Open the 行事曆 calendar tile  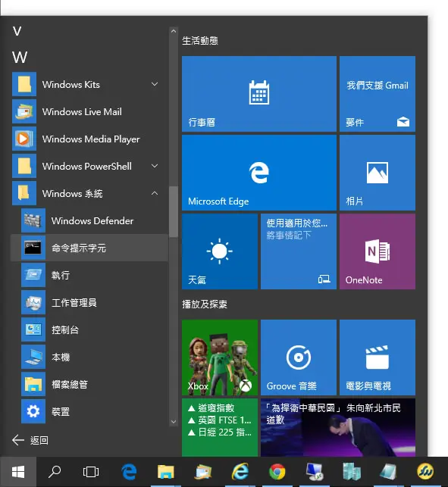tap(259, 94)
